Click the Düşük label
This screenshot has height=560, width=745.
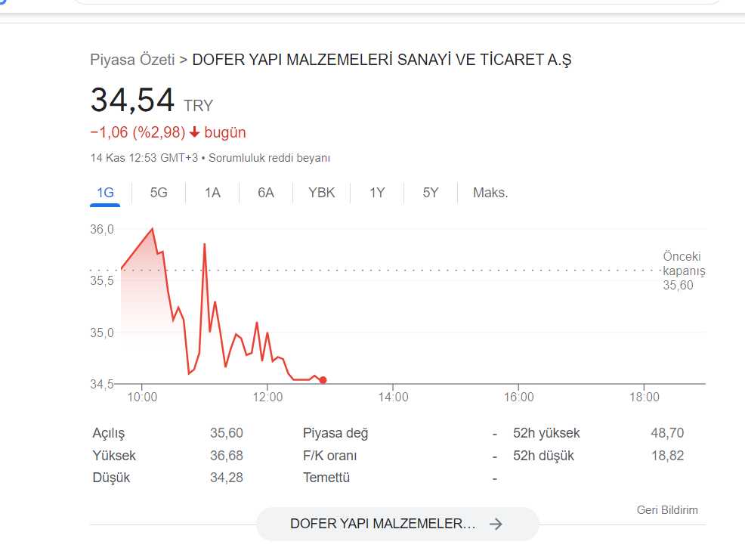click(111, 478)
